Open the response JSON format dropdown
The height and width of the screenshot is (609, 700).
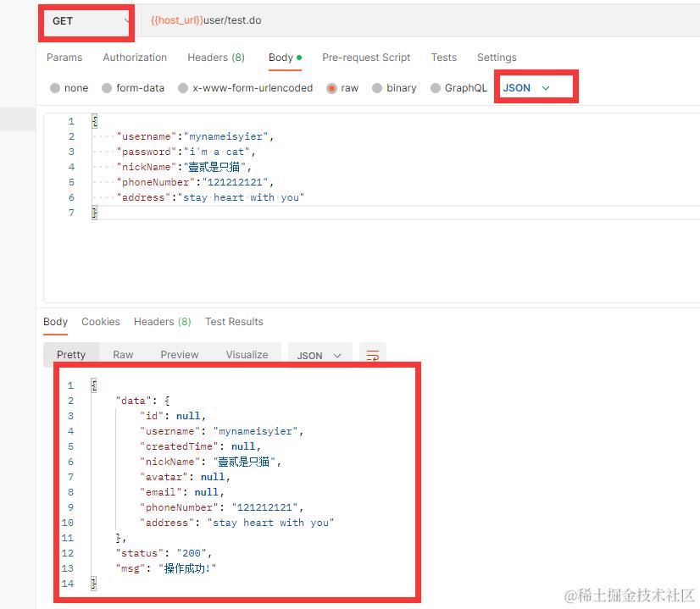click(x=319, y=356)
